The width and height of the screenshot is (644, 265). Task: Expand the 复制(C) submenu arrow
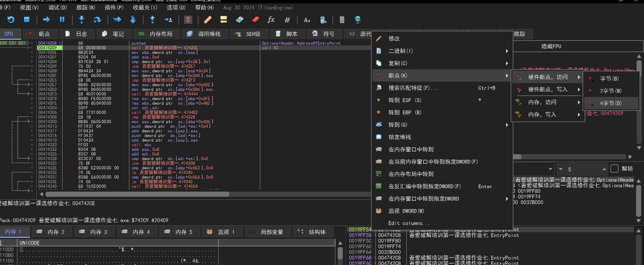tap(507, 63)
